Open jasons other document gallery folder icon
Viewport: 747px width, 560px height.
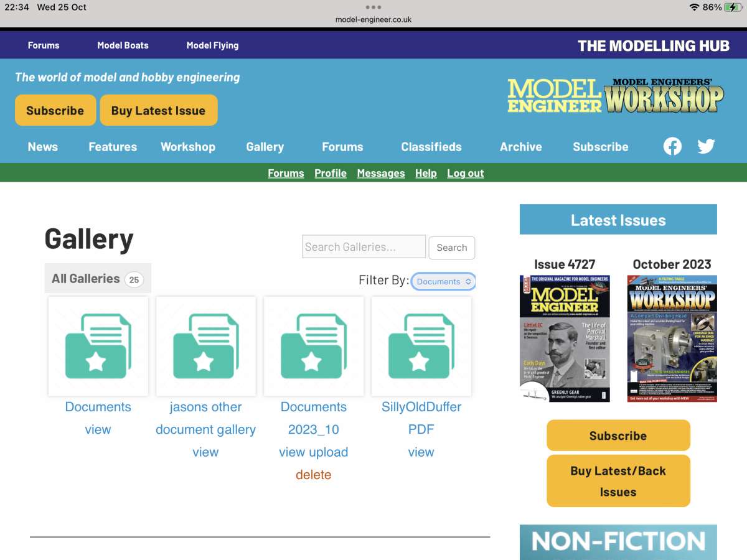(206, 346)
